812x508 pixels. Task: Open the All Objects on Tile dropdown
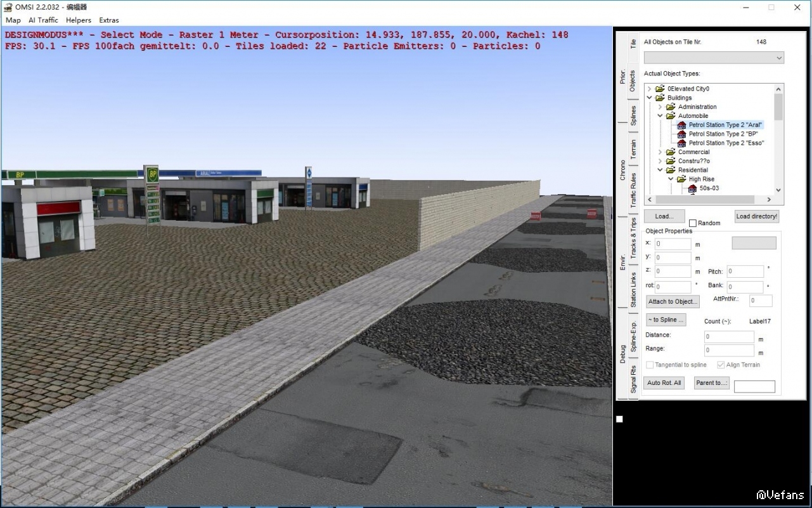[x=714, y=58]
